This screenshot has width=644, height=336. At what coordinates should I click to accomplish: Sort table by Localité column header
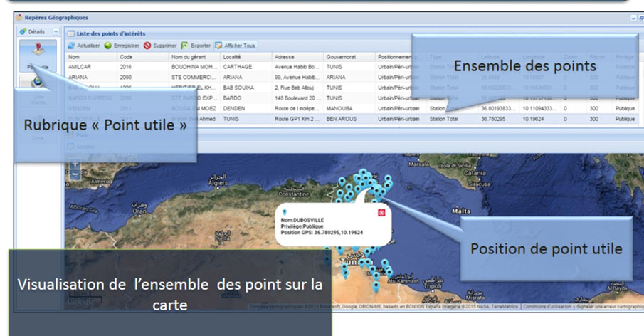234,56
